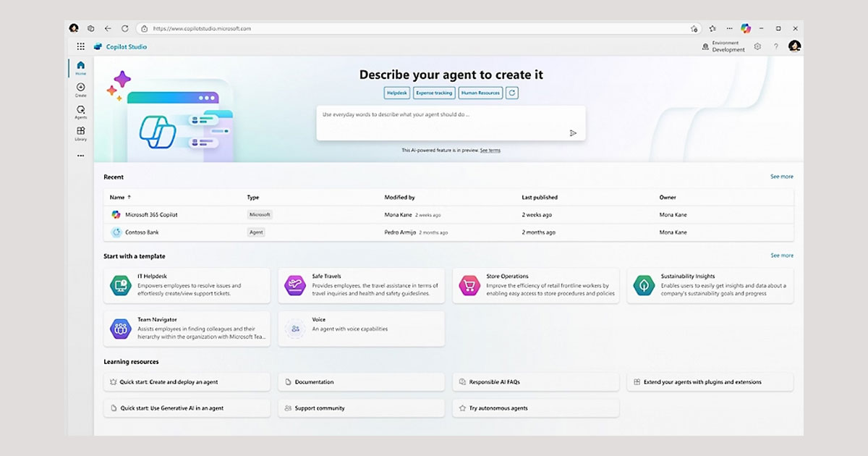Open the Copilot icon in browser toolbar
Screen dimensions: 868x456
pyautogui.click(x=745, y=28)
